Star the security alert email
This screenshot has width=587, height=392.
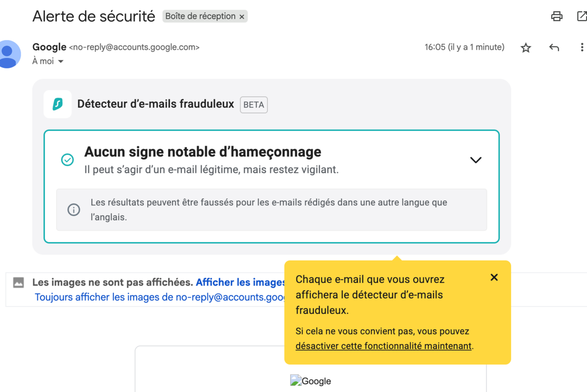pos(526,47)
